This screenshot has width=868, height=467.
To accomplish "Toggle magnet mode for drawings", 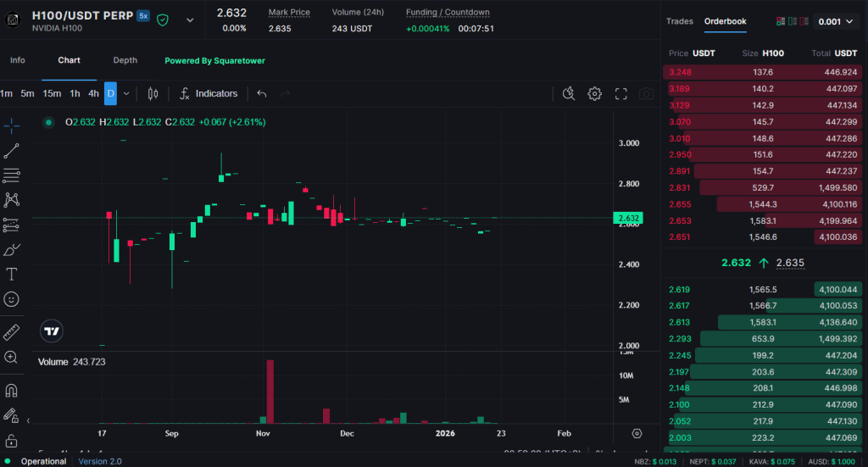I will click(x=11, y=391).
